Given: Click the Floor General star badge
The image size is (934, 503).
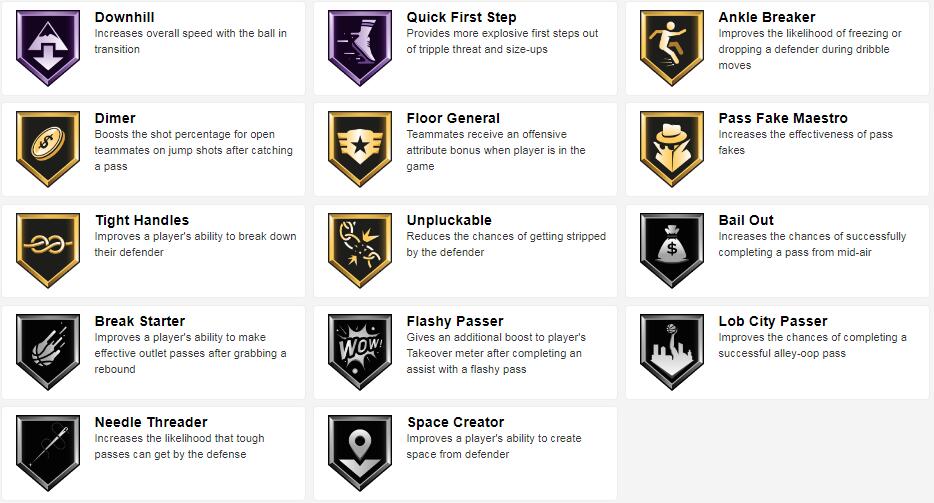Looking at the screenshot, I should 360,149.
